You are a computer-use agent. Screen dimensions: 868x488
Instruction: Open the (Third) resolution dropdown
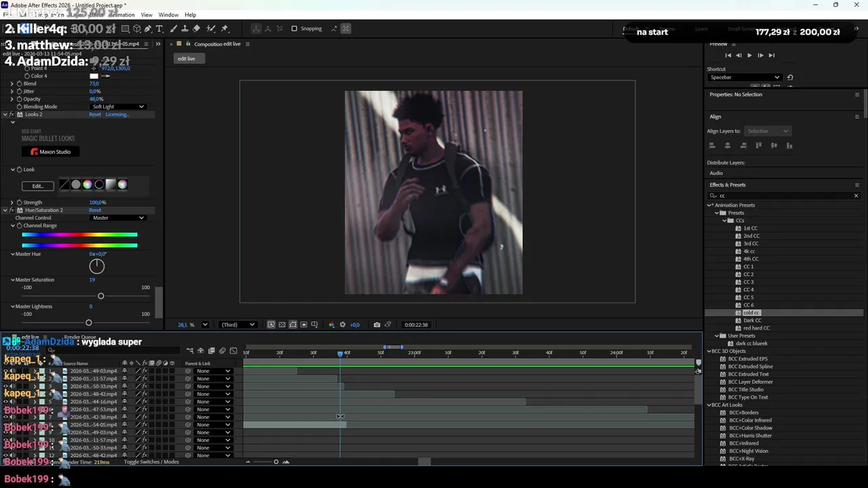[x=238, y=325]
